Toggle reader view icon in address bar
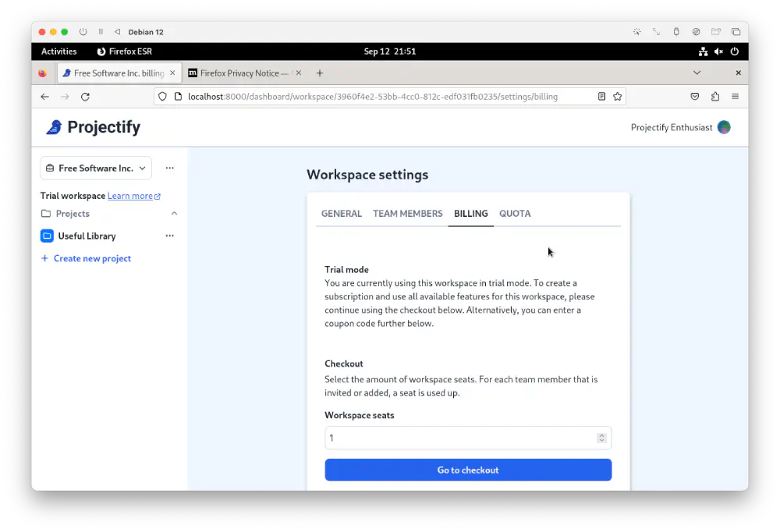 (x=601, y=97)
